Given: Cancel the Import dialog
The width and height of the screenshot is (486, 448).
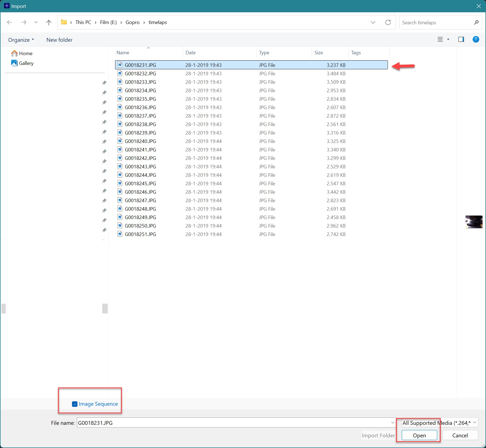Looking at the screenshot, I should point(460,435).
